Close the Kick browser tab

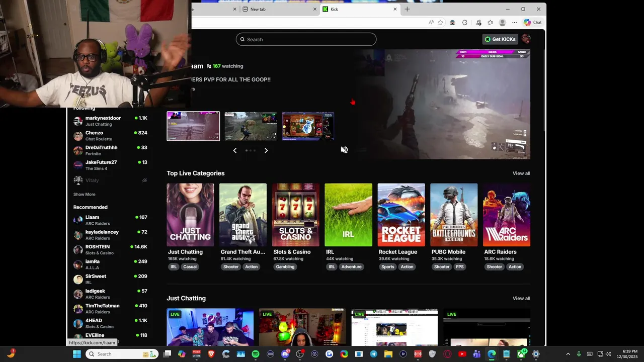tap(395, 9)
